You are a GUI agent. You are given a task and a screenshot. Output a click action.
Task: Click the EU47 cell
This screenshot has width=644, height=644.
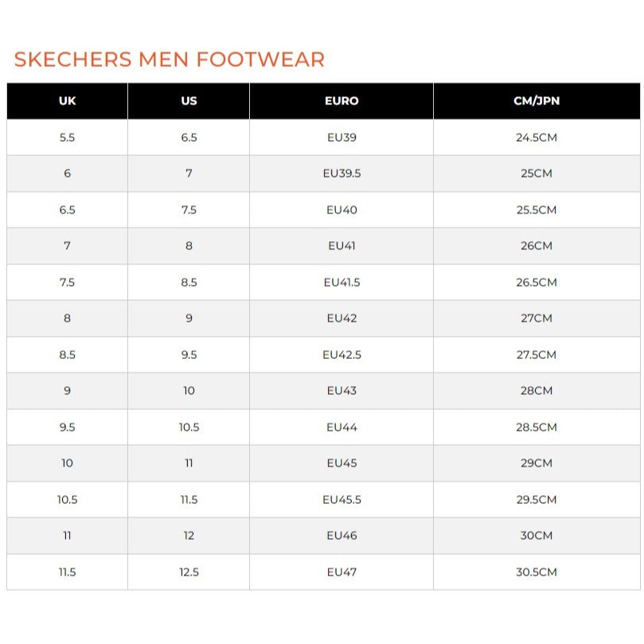pos(342,572)
